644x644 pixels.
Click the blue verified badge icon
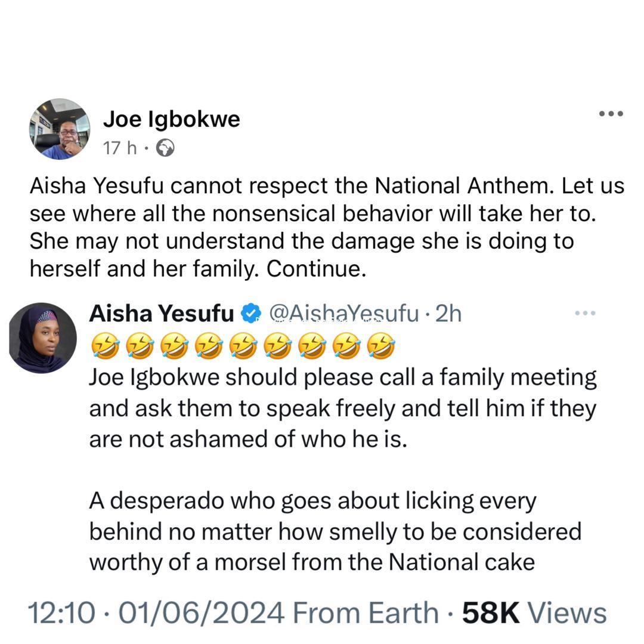[x=251, y=312]
